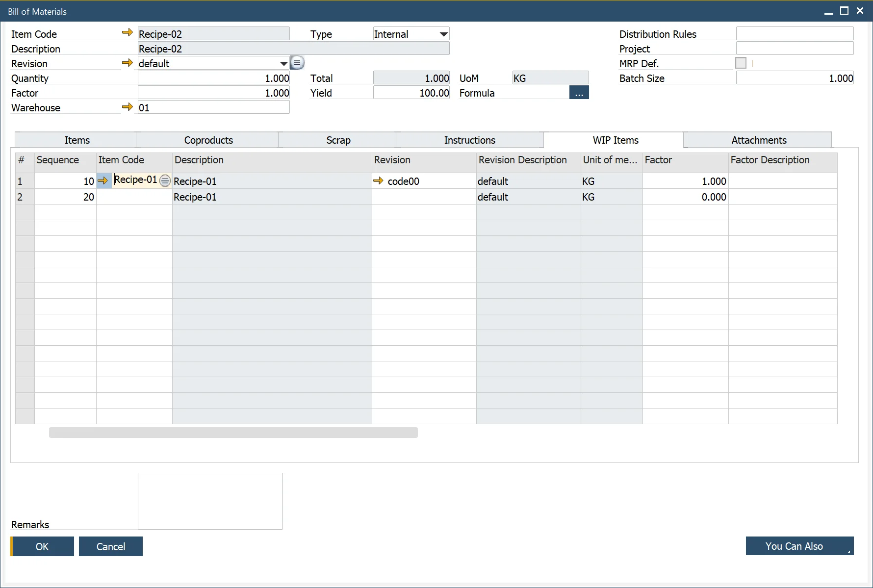Expand the Revision dropdown showing default
873x588 pixels.
tap(283, 64)
